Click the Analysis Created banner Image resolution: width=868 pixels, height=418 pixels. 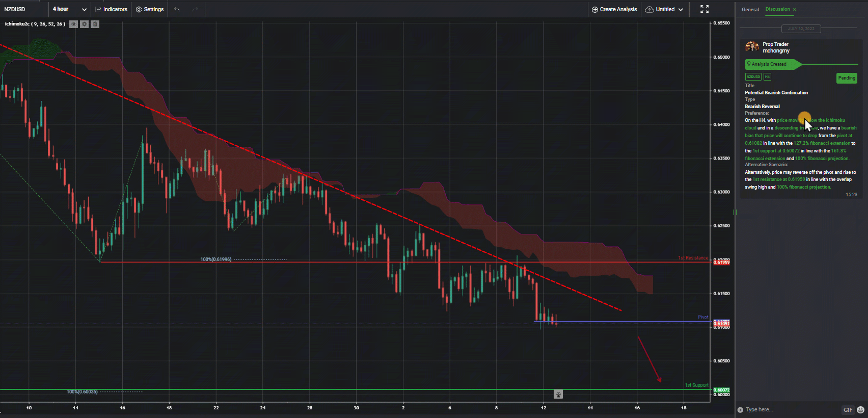point(773,64)
